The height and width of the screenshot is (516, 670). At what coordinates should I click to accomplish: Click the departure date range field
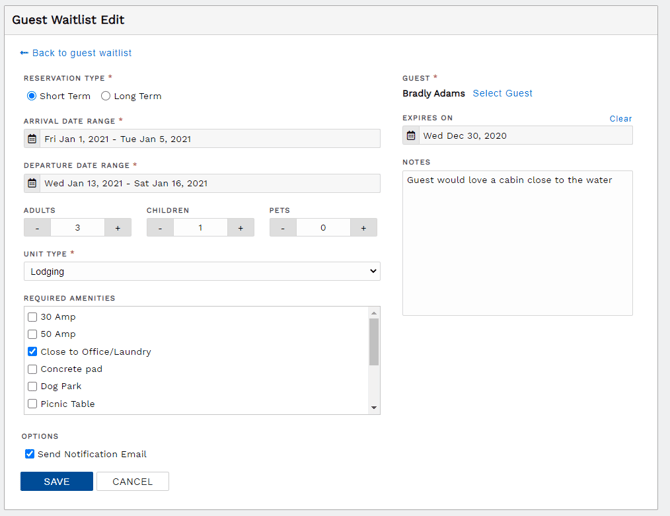[x=202, y=183]
